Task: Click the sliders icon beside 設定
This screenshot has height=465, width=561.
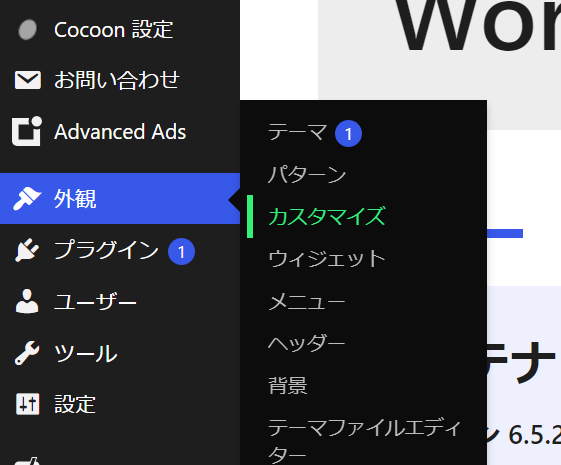Action: [x=28, y=404]
